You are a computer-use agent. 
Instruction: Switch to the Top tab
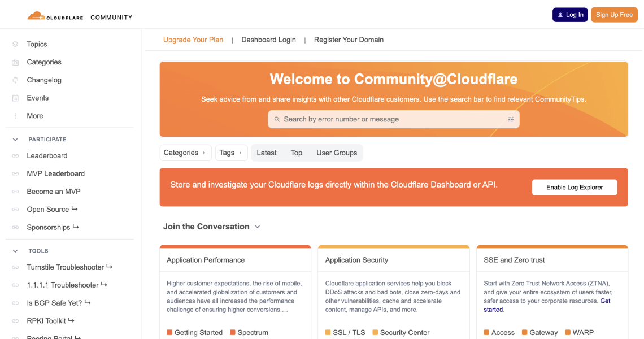(296, 153)
